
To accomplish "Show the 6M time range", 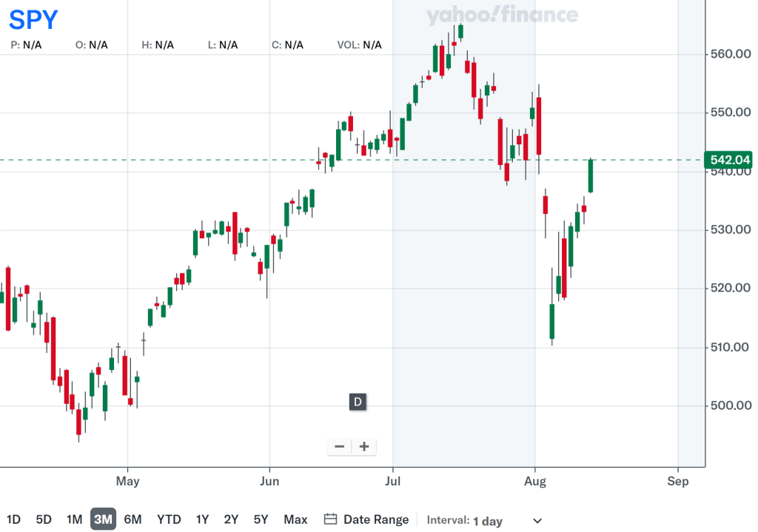I will 133,519.
